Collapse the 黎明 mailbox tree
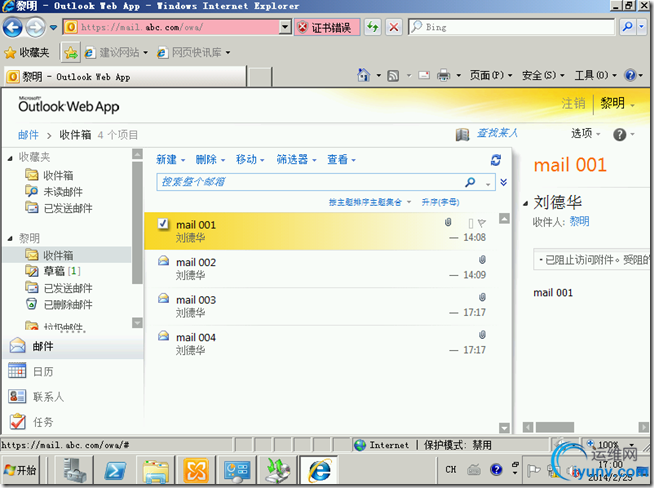The height and width of the screenshot is (488, 654). [x=10, y=239]
